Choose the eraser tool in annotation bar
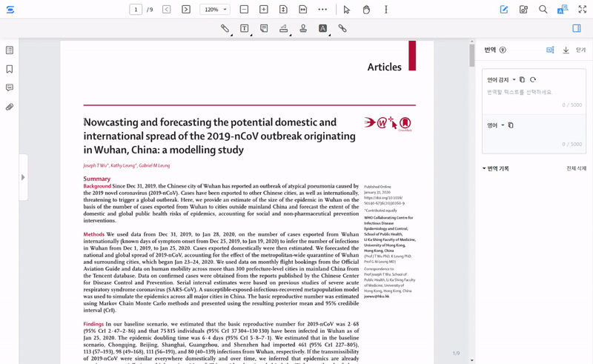 [x=284, y=28]
